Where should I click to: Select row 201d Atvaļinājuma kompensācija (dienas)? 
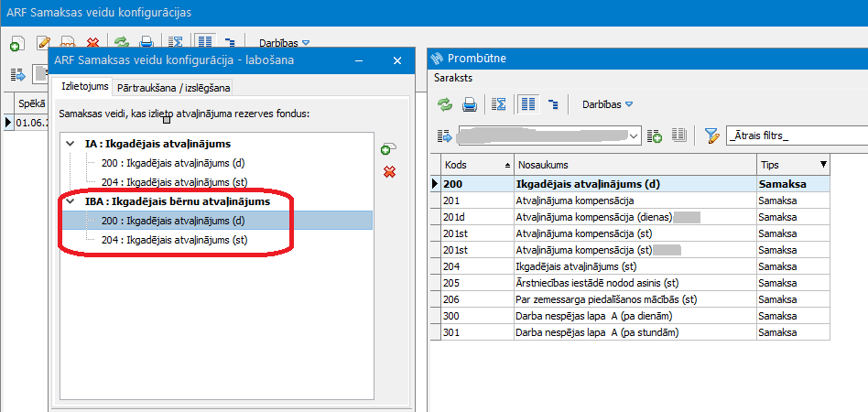[631, 217]
